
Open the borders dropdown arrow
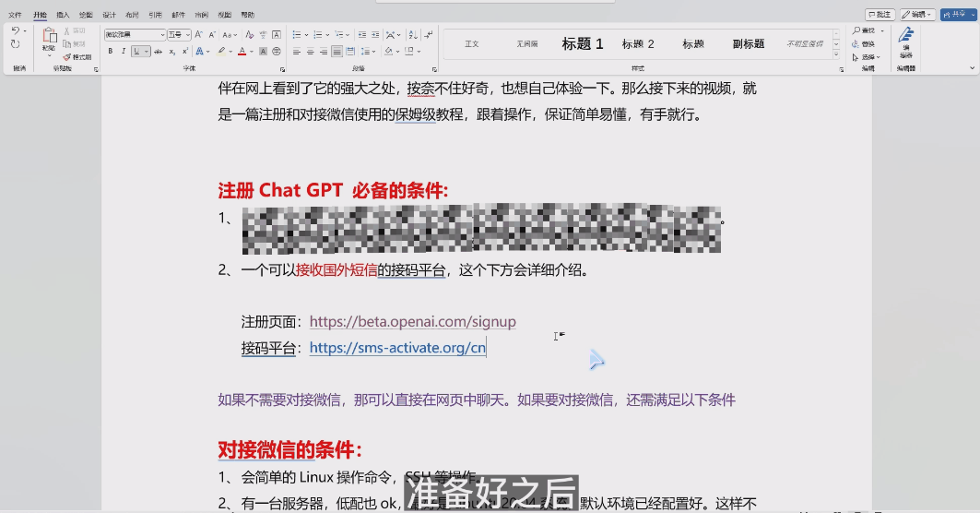click(x=419, y=52)
